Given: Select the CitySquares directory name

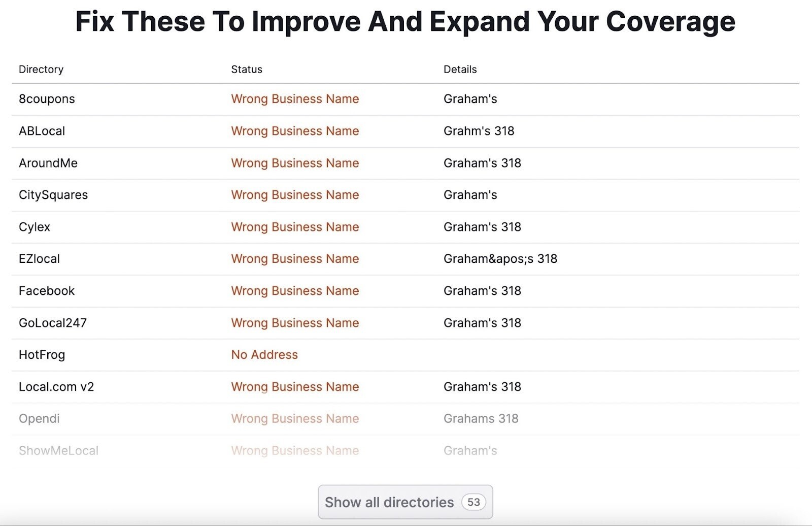Looking at the screenshot, I should coord(53,195).
